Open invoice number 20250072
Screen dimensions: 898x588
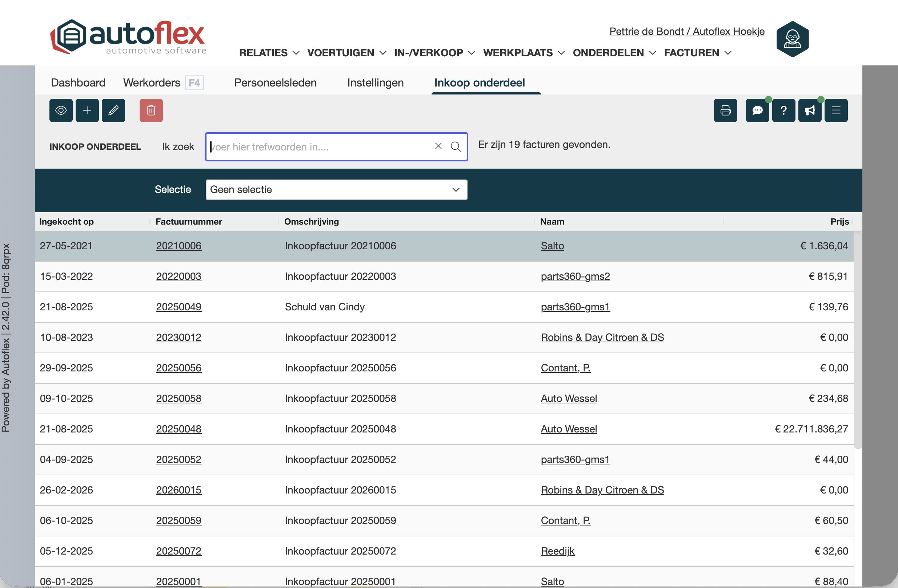179,551
